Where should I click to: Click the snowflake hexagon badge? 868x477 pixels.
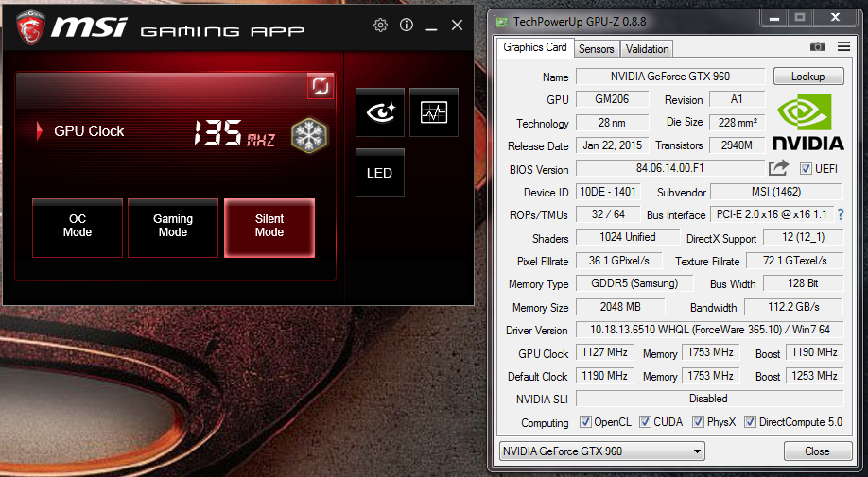click(309, 135)
